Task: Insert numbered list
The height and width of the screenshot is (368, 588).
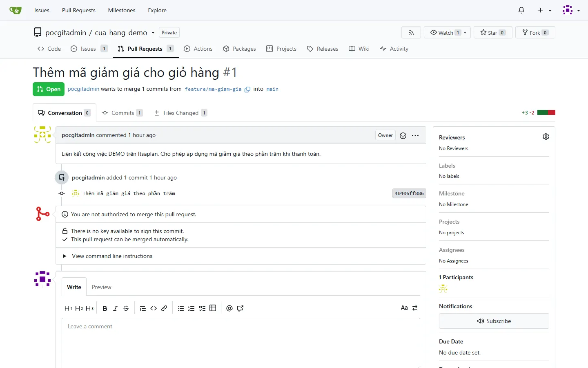Action: pos(192,308)
